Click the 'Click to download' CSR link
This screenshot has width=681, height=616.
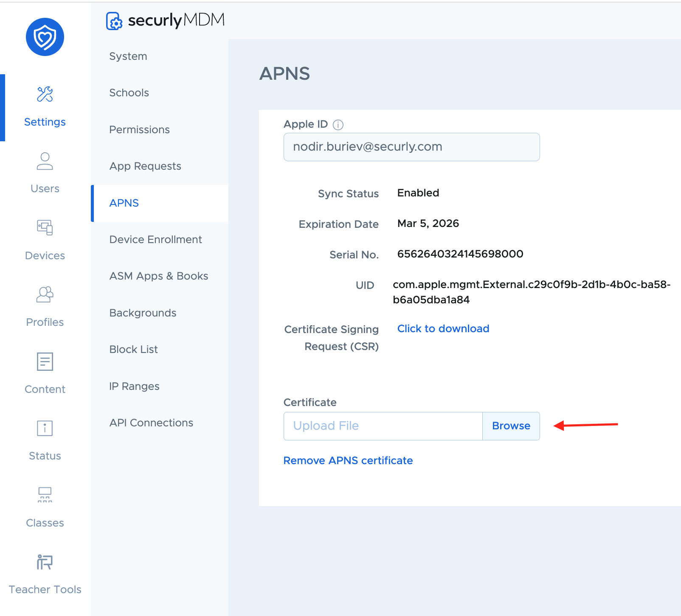[x=443, y=329]
